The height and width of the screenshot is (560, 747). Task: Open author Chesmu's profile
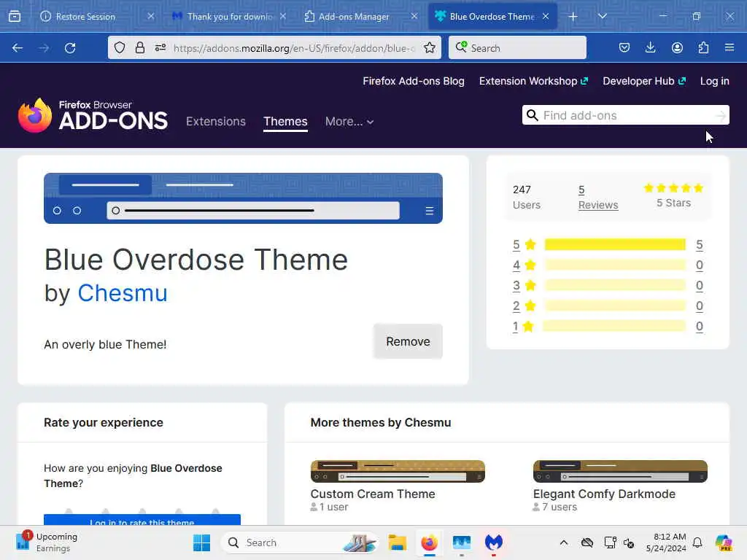pyautogui.click(x=123, y=293)
